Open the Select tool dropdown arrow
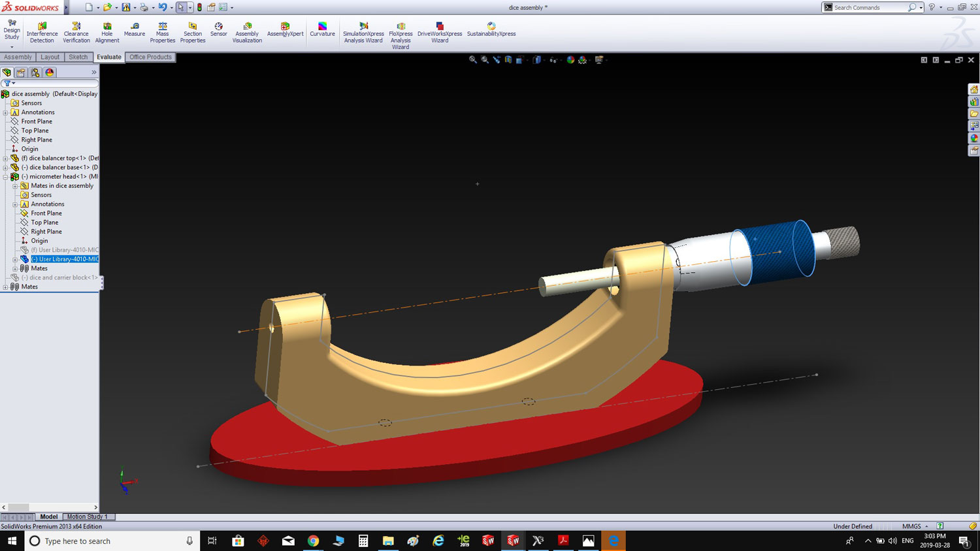Screen dimensions: 980x551 pyautogui.click(x=190, y=8)
